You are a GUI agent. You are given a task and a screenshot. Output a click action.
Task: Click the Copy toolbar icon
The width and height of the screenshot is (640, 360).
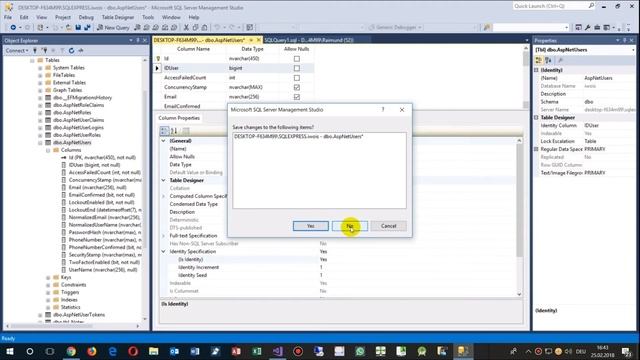[196, 27]
